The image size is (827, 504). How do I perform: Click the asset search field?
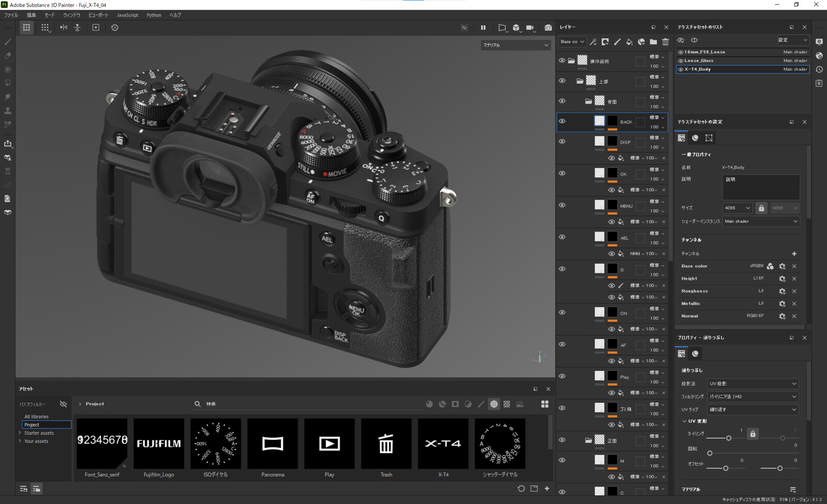(308, 404)
